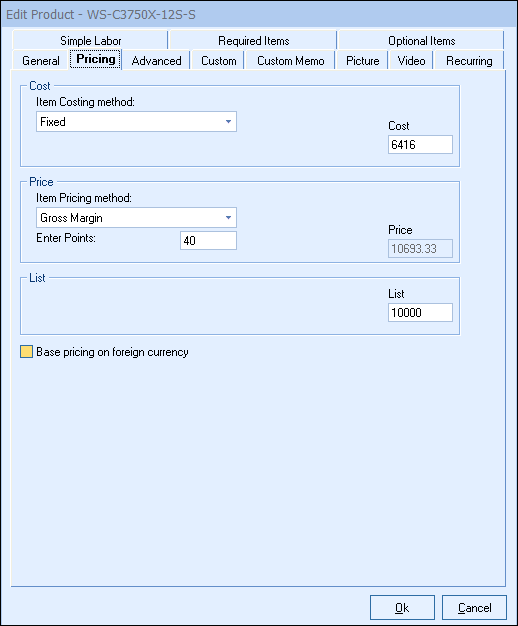
Task: Select the Simple Labor tab
Action: click(90, 40)
